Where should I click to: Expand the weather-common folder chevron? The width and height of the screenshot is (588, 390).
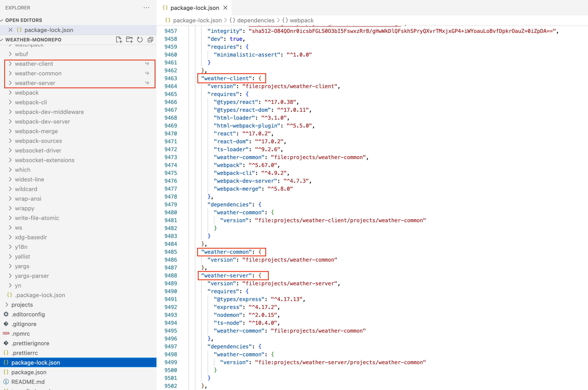click(10, 73)
